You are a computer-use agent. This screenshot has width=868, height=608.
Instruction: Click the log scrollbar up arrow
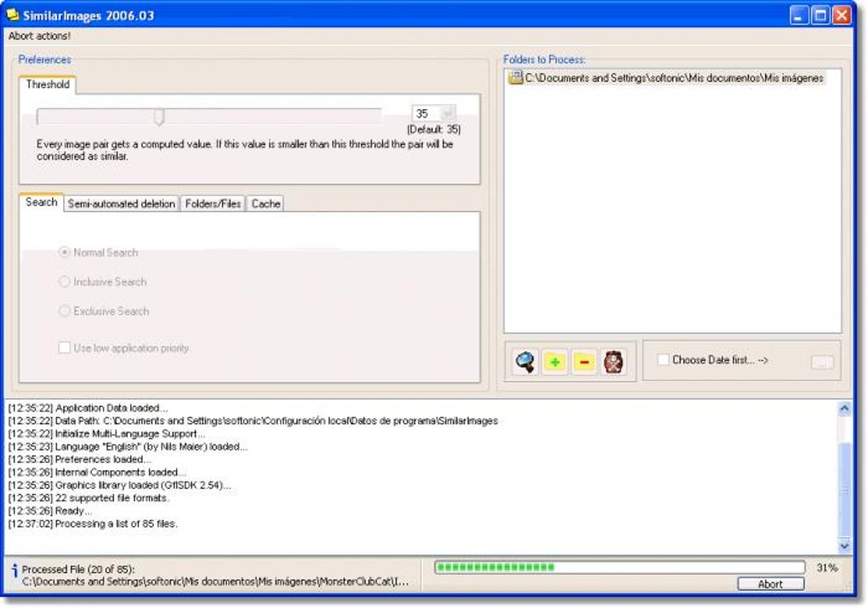[844, 409]
